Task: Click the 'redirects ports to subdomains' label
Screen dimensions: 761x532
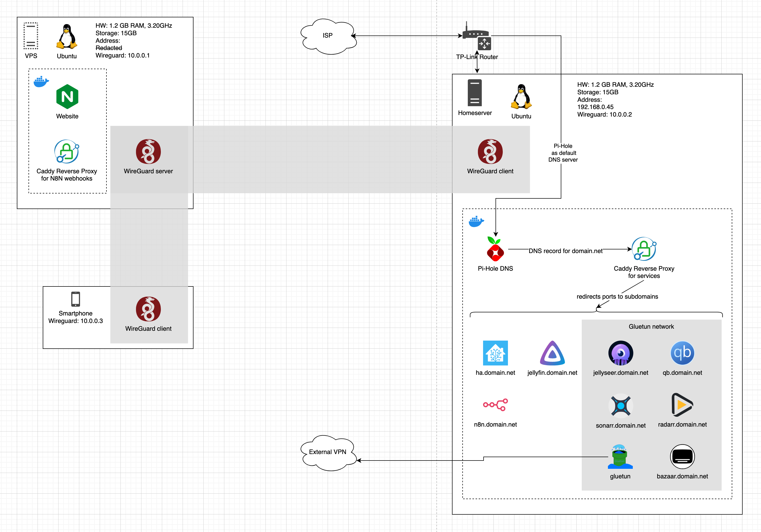Action: point(617,297)
